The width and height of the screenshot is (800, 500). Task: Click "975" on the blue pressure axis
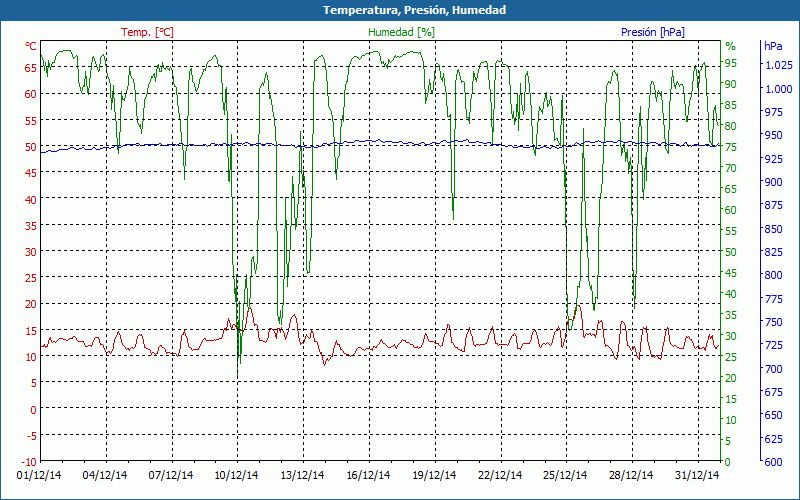773,112
